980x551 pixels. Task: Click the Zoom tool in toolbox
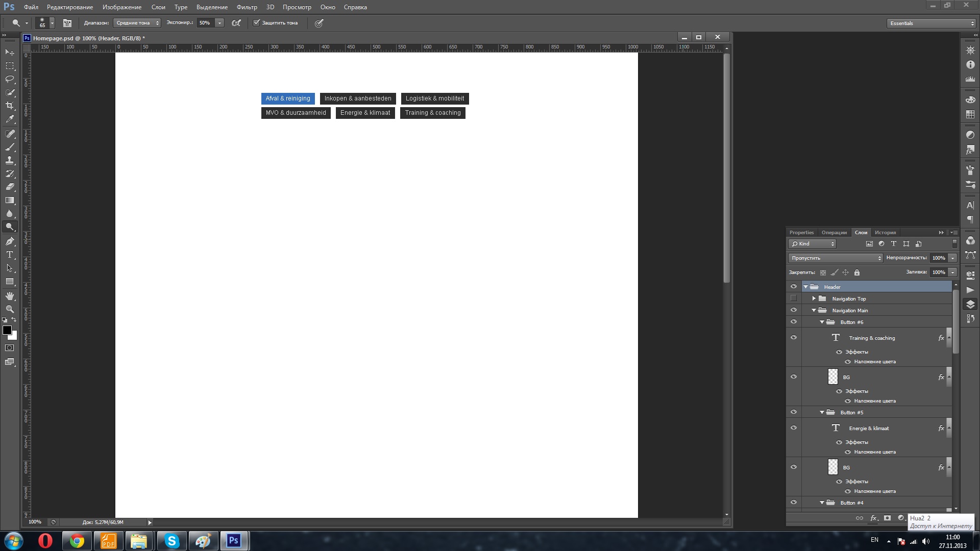point(10,309)
